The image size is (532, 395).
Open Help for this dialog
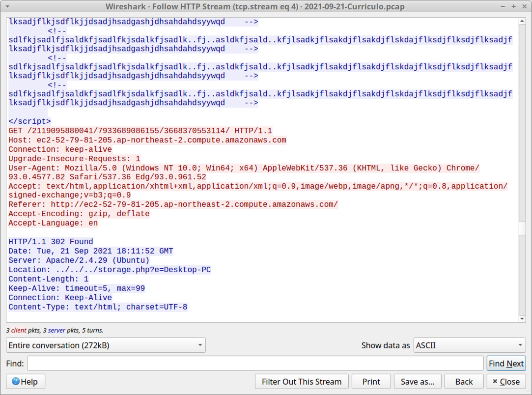(26, 381)
